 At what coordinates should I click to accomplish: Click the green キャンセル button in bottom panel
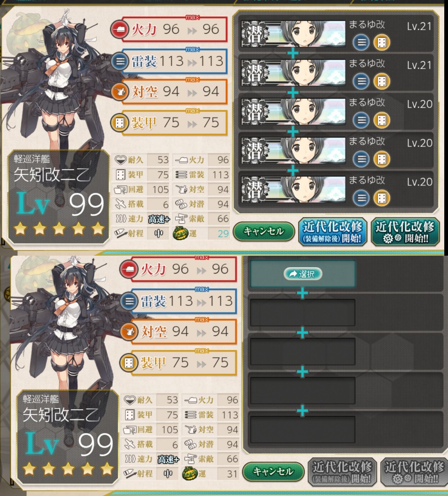click(273, 472)
